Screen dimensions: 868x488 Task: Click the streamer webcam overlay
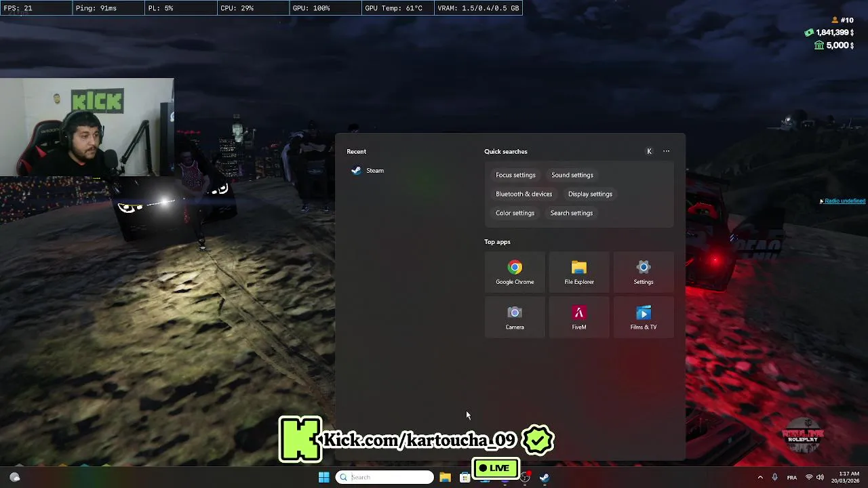point(87,127)
